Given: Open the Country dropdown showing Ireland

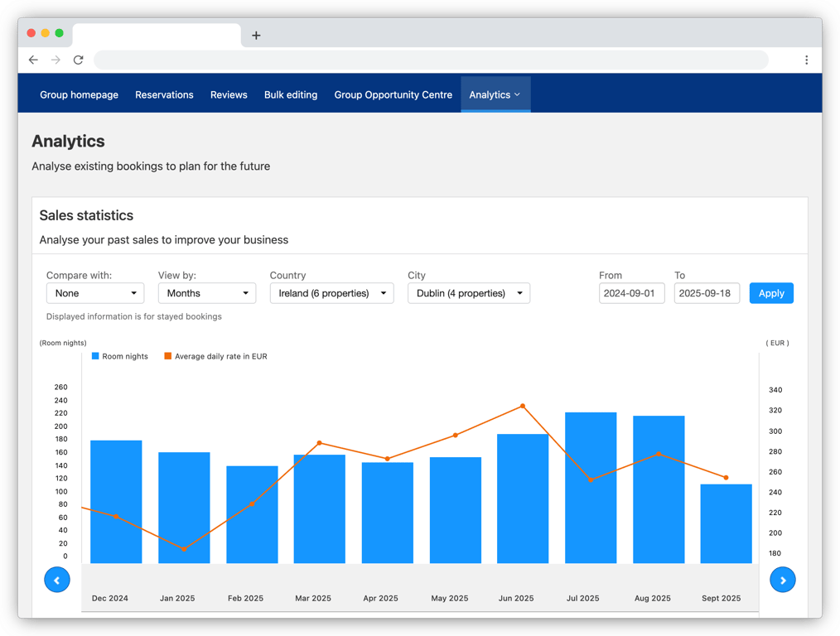Looking at the screenshot, I should [x=331, y=293].
